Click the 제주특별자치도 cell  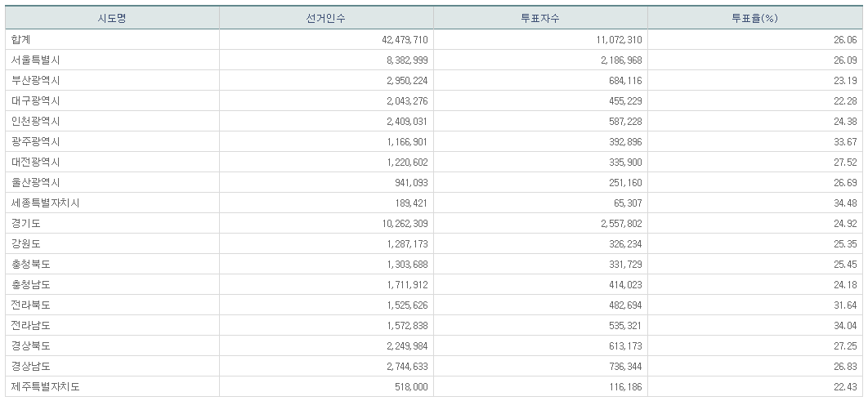46,386
